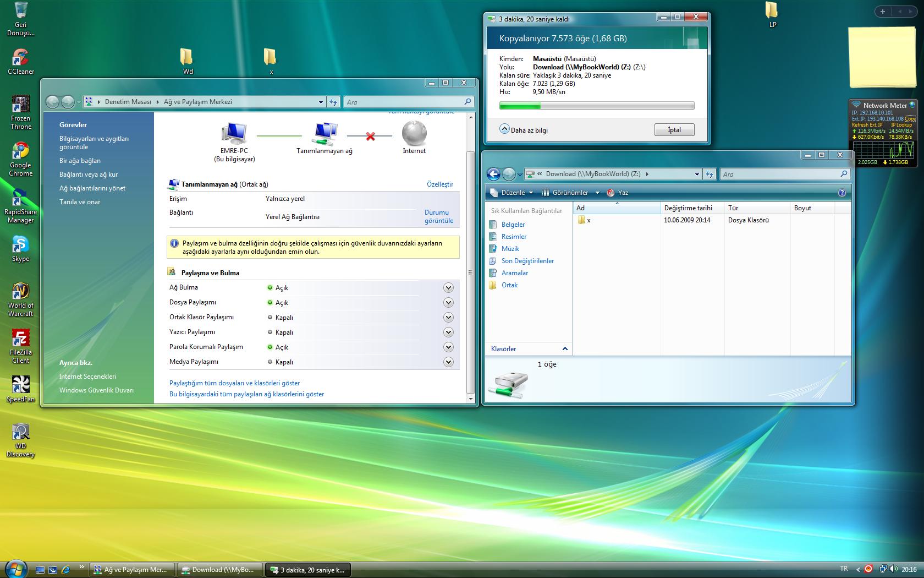This screenshot has width=924, height=578.
Task: Select the Frozen Throne desktop icon
Action: pos(20,113)
